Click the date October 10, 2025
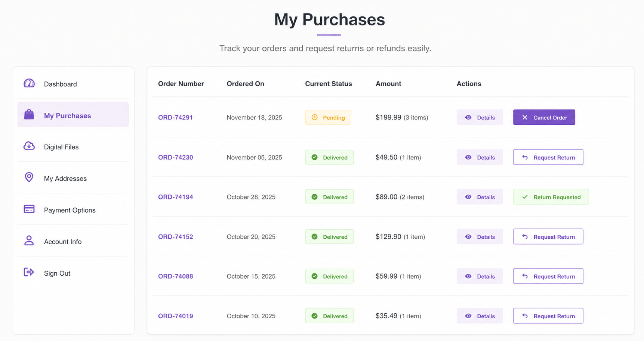The height and width of the screenshot is (341, 644). click(251, 316)
